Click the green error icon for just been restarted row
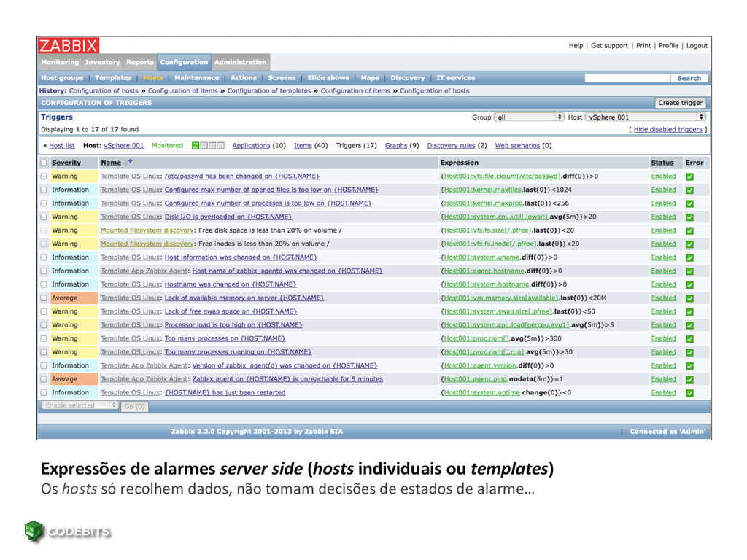 pyautogui.click(x=689, y=393)
